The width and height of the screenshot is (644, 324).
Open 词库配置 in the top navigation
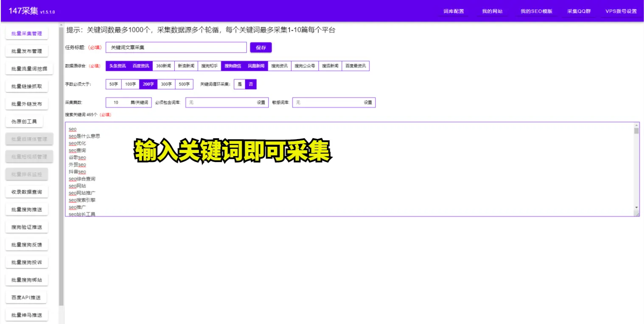click(x=454, y=11)
